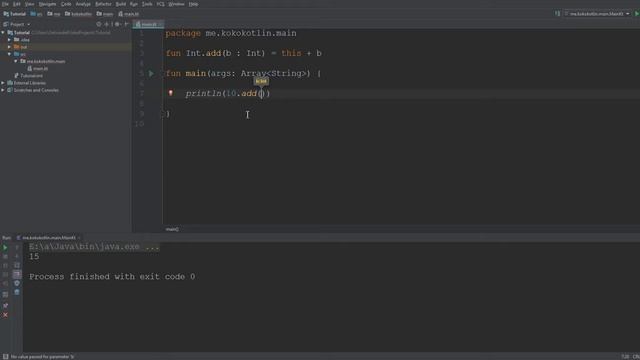This screenshot has height=360, width=640.
Task: Open the run configuration dropdown me.kokokotlin.main.MainKt
Action: click(597, 14)
